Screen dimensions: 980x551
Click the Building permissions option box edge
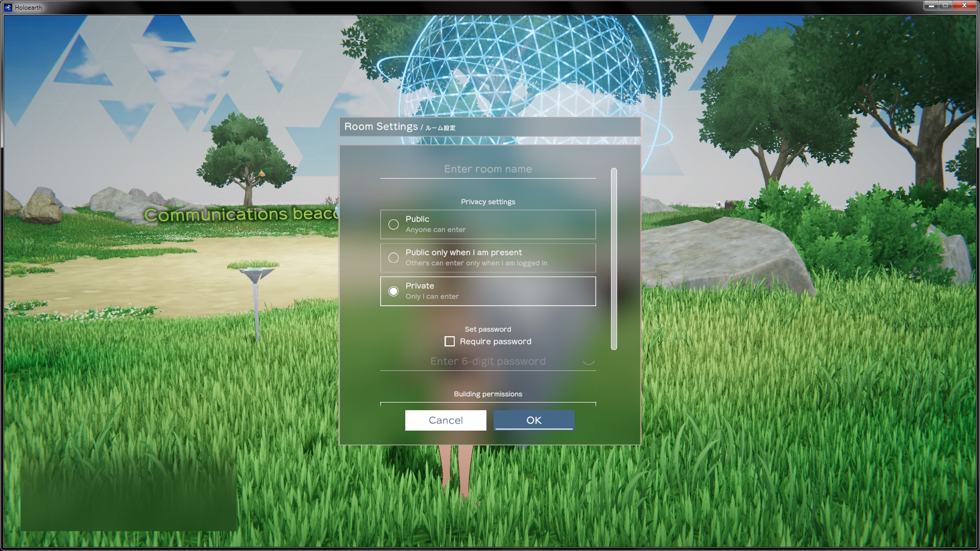click(x=487, y=404)
